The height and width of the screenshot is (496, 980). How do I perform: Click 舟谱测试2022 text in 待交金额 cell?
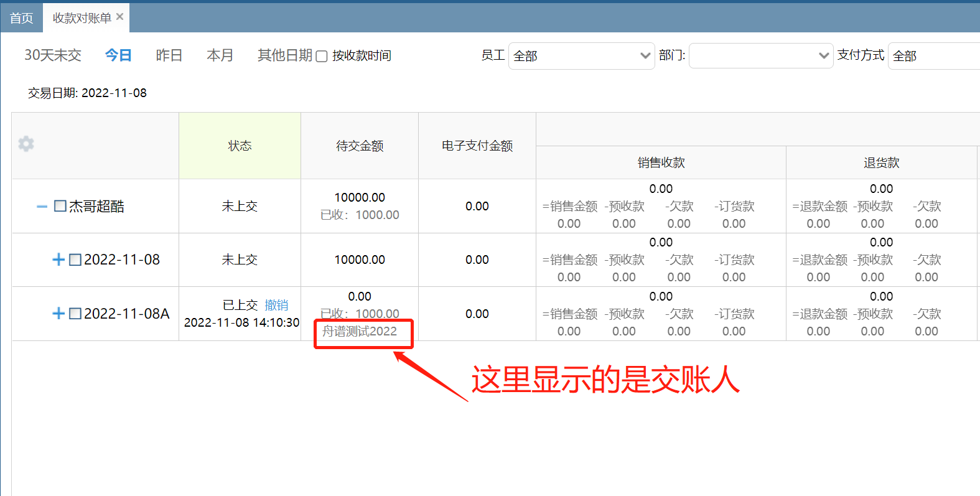coord(360,331)
